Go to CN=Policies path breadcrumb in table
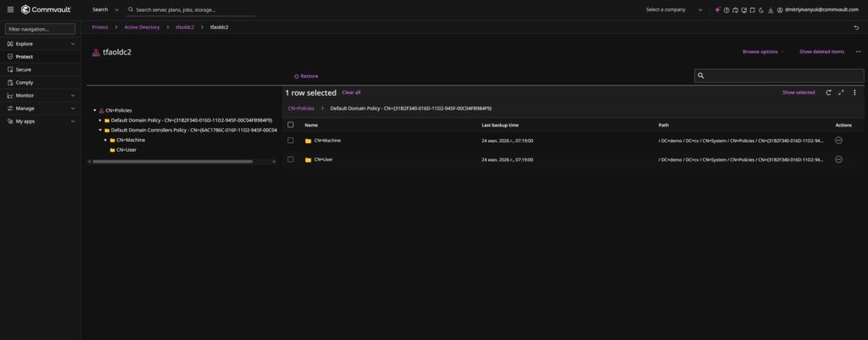 pyautogui.click(x=301, y=109)
